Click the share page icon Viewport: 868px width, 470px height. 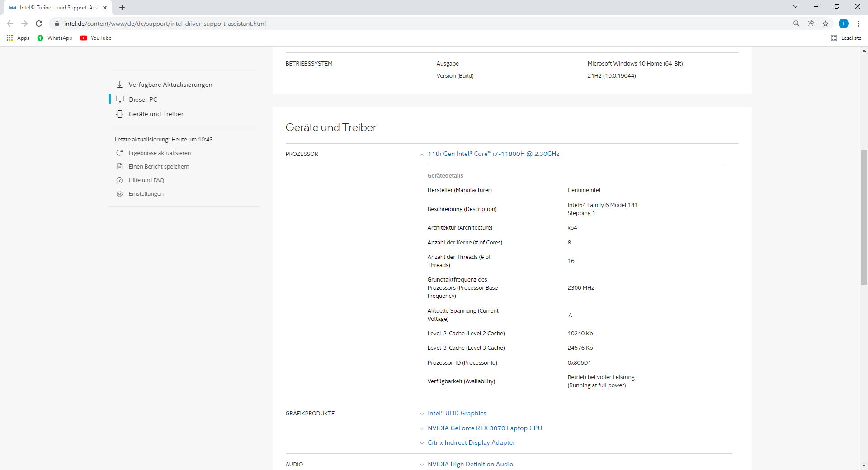(811, 23)
